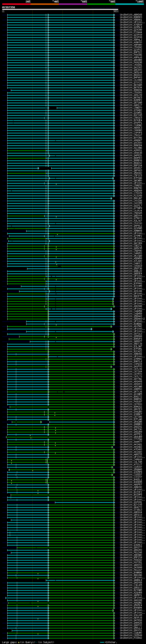Screen dimensions: 146x644
Task: Select label UniRef100_B2VUE4
Action: pyautogui.click(x=131, y=120)
